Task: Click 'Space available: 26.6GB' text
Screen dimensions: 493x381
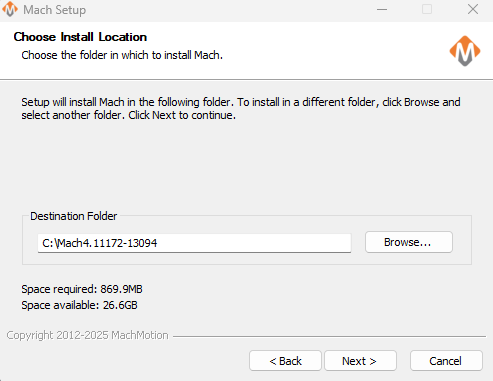Action: point(79,305)
